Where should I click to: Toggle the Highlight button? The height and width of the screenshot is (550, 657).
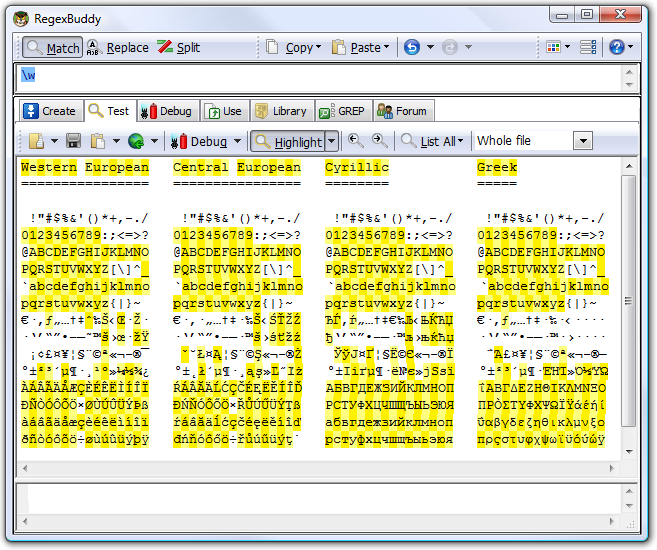(288, 142)
